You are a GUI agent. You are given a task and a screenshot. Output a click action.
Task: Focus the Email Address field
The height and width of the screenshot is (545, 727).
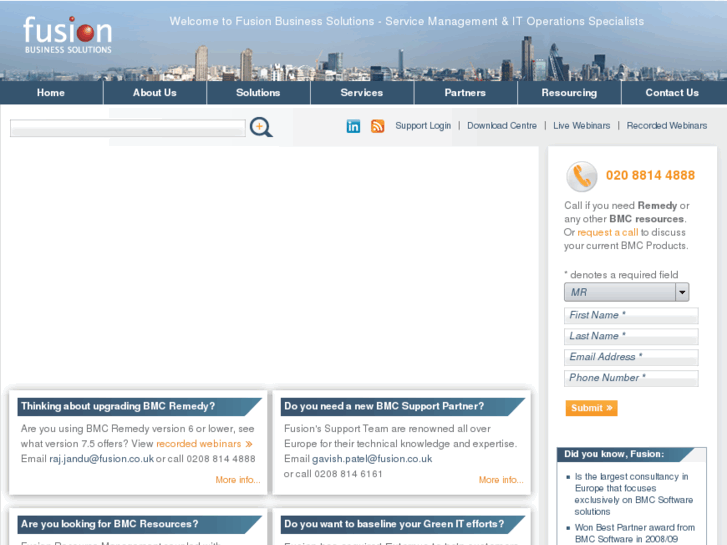631,357
